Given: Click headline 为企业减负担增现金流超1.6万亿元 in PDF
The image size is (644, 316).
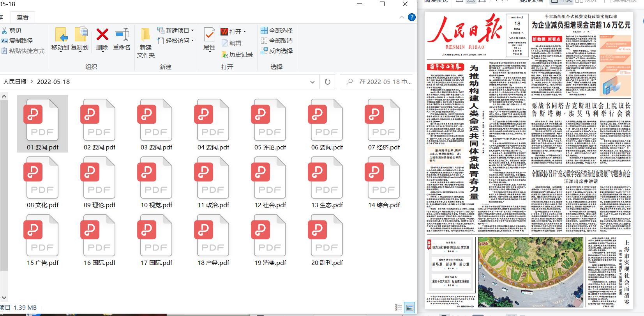Looking at the screenshot, I should tap(581, 25).
